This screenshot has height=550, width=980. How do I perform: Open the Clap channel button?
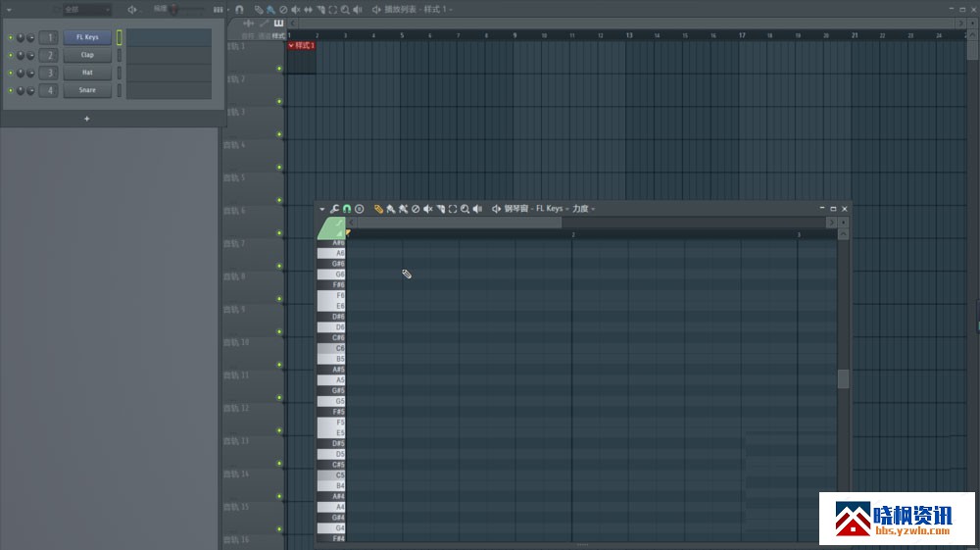(87, 55)
